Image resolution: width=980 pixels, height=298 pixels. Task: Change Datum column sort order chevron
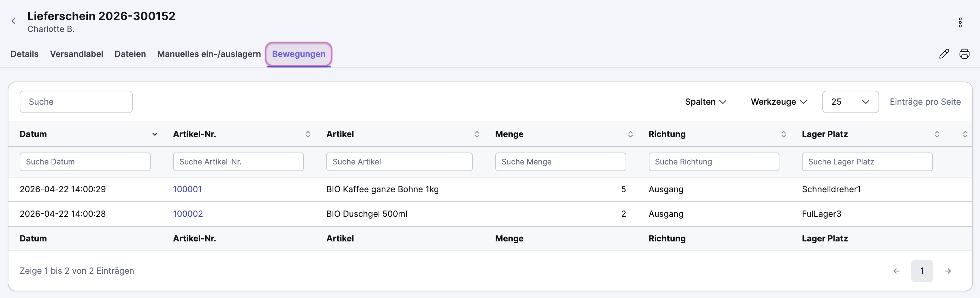pos(155,134)
